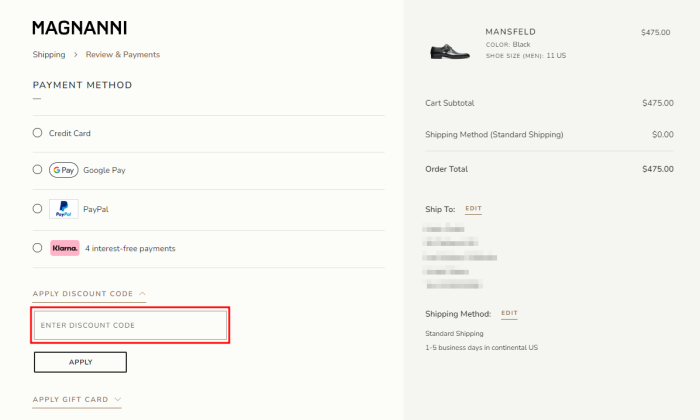700x420 pixels.
Task: Focus the Enter Discount Code field
Action: [x=130, y=325]
